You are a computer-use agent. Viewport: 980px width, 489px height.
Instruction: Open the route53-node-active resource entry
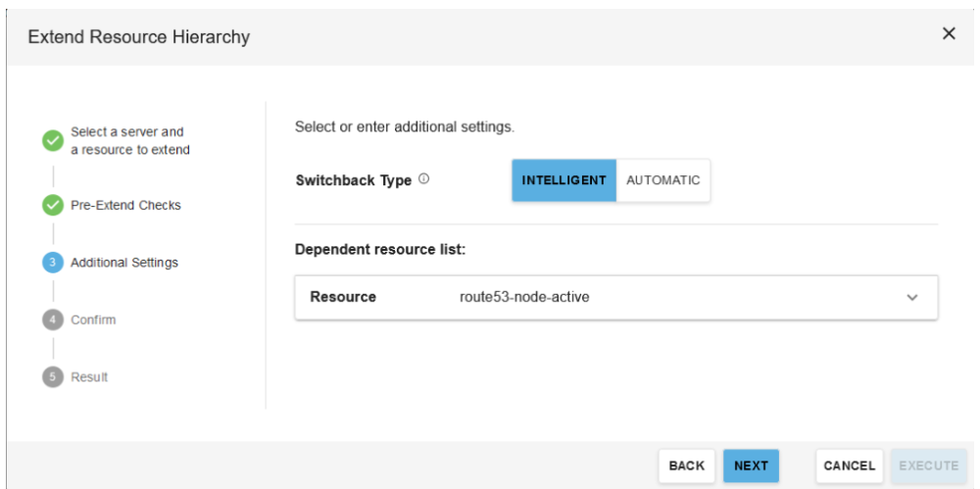524,297
